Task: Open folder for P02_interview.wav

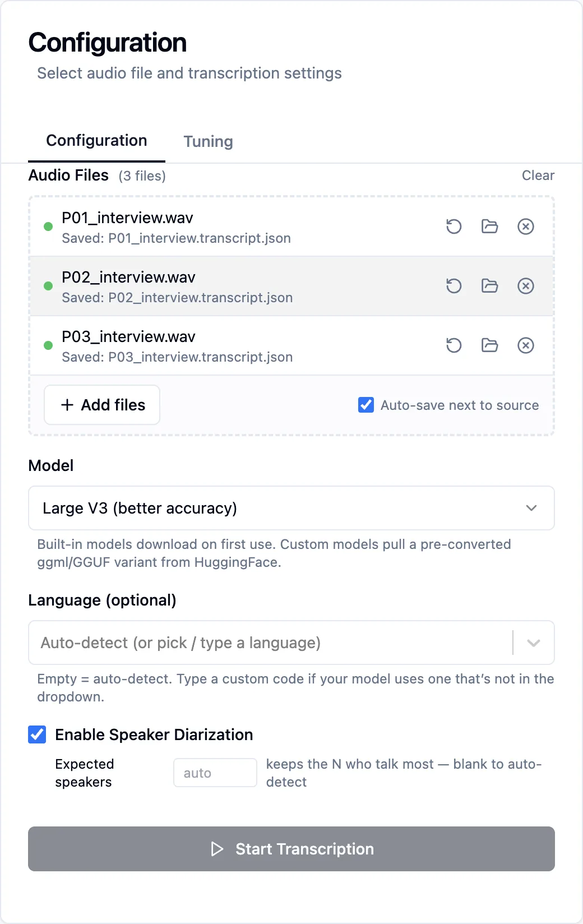Action: [489, 286]
